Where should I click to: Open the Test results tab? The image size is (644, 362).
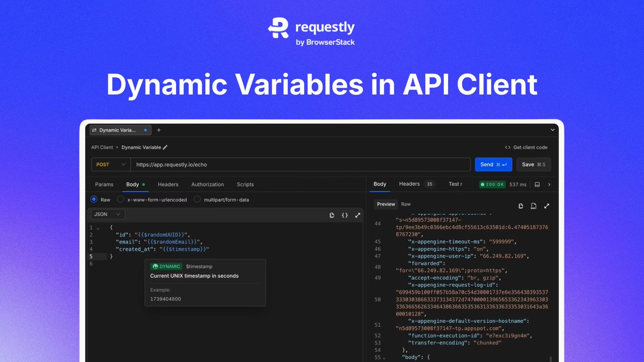[x=455, y=184]
